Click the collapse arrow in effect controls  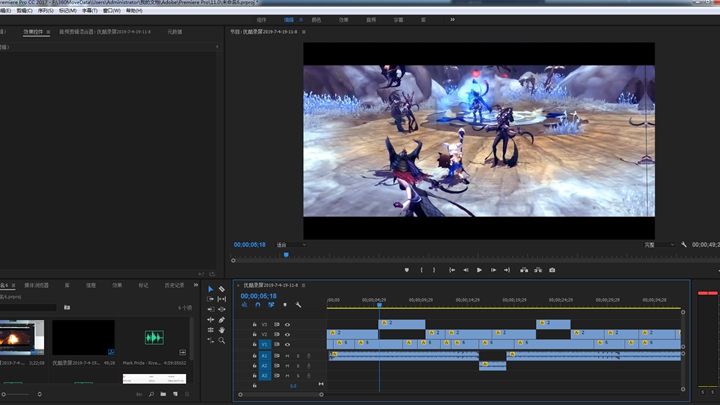[x=217, y=47]
